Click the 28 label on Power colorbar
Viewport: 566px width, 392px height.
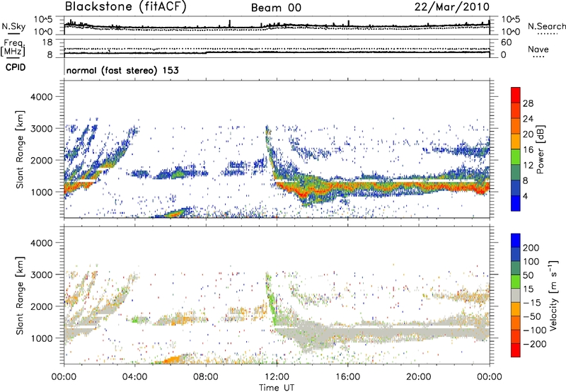pos(528,103)
